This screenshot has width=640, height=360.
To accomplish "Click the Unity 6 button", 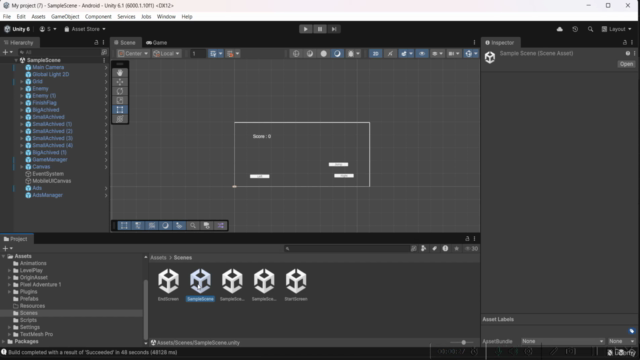I will click(x=17, y=29).
